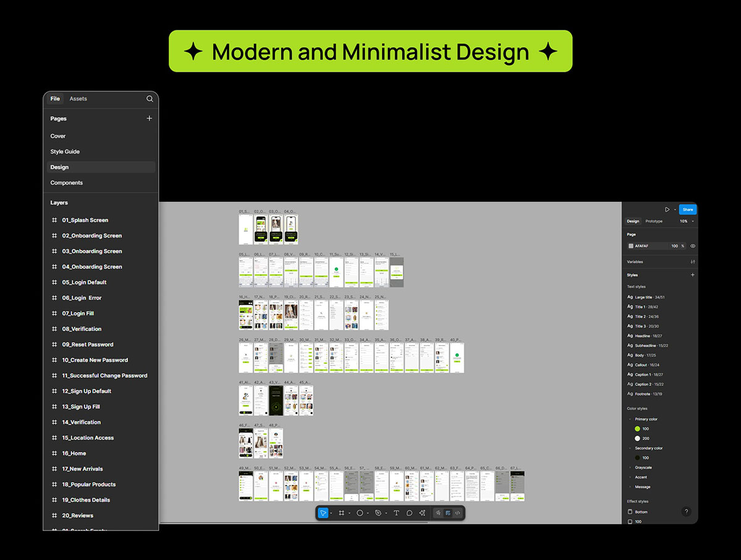Open variables settings icon
This screenshot has width=741, height=560.
[693, 262]
